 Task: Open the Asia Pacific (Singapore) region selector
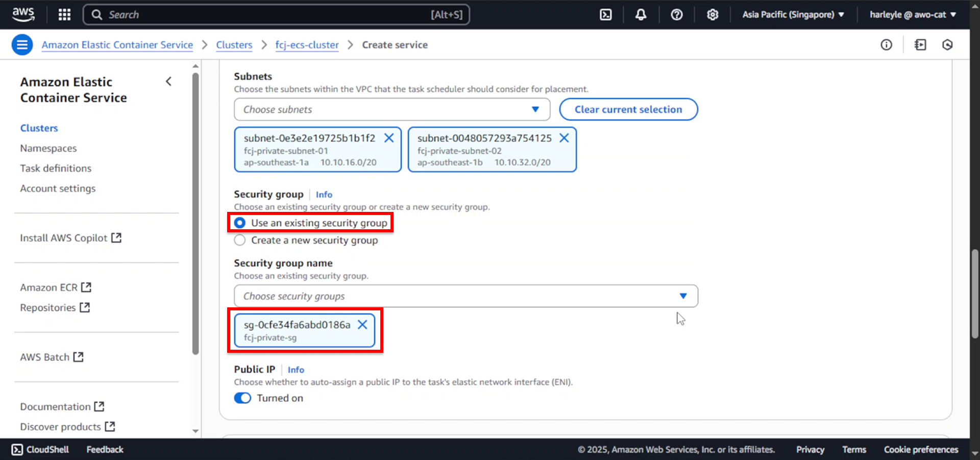pos(793,14)
